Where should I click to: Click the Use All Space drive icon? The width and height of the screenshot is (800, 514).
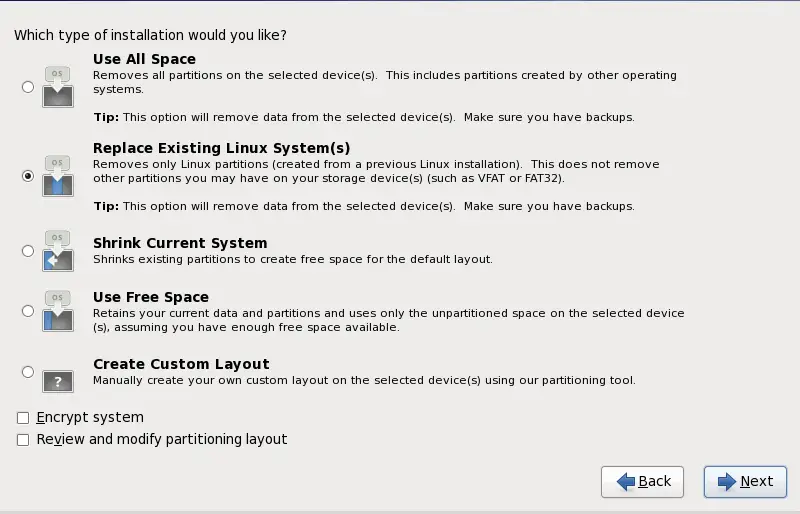[x=58, y=87]
